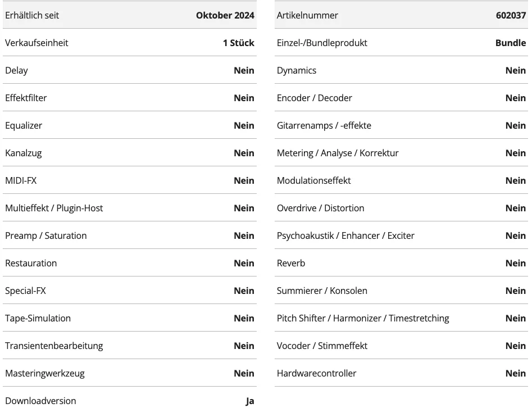Select the Multieffekt / Plugin-Host label
Screen dimensions: 532x417
tap(54, 208)
